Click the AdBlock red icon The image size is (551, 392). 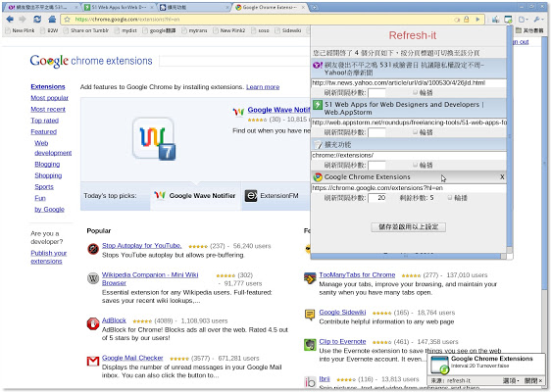click(93, 323)
